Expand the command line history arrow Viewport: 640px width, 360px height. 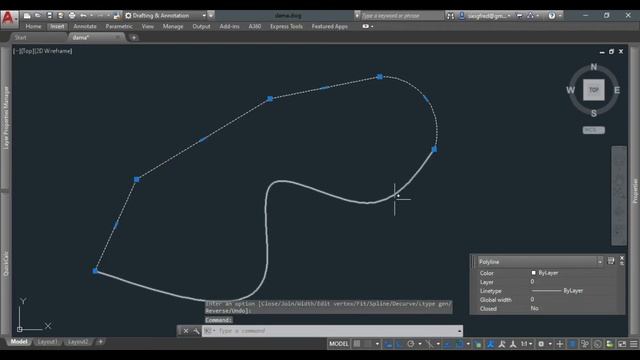460,331
